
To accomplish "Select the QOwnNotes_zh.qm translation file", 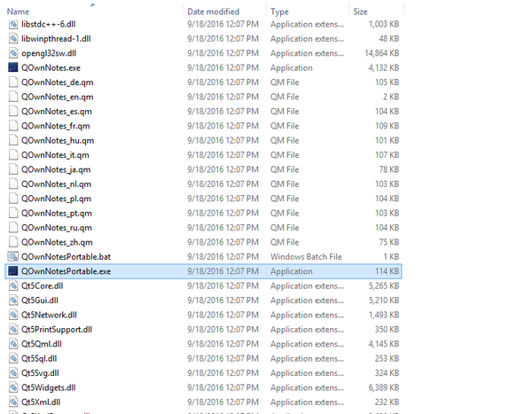I will (56, 242).
